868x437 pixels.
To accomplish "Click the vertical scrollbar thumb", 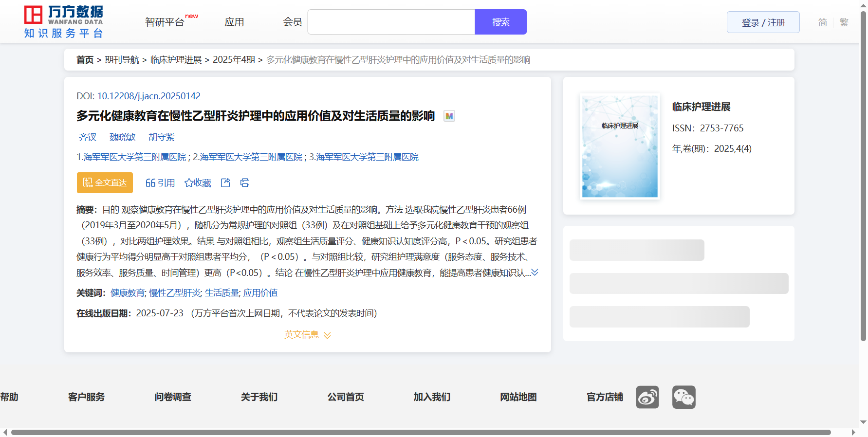I will (x=863, y=175).
